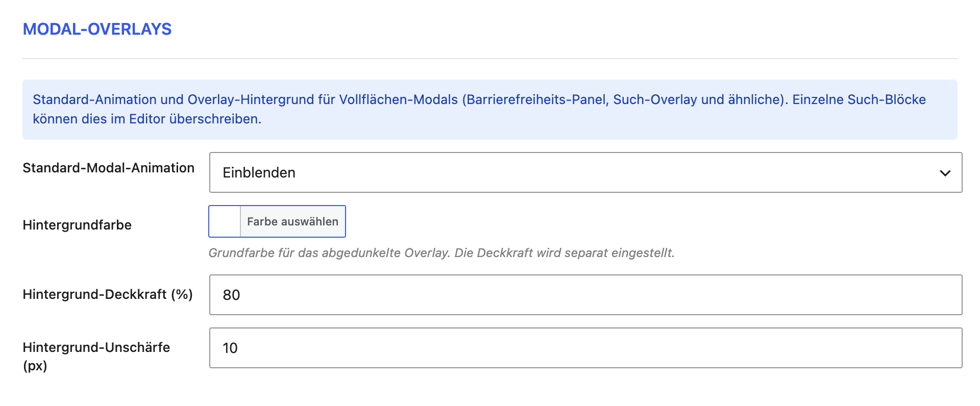The height and width of the screenshot is (406, 980).
Task: Click the 'Hintergrund-Unschärfe (px)' label
Action: pos(96,357)
